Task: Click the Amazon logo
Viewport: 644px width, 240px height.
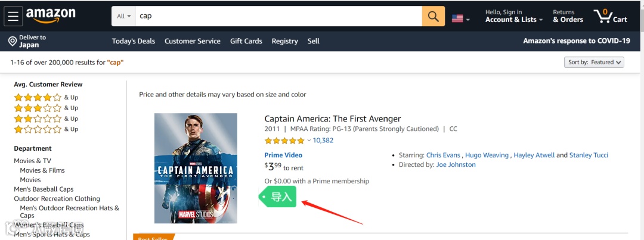Action: (51, 15)
